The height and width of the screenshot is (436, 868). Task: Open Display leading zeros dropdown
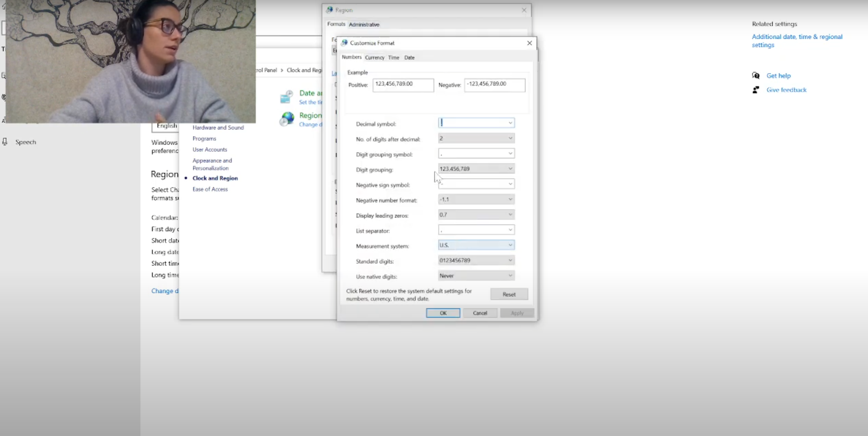(476, 214)
